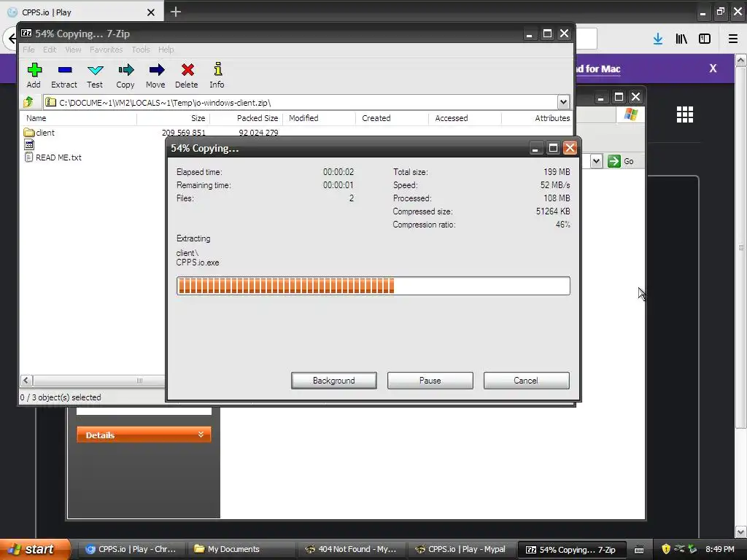This screenshot has width=747, height=560.
Task: Select the CPPS.io | Play browser tab
Action: coord(82,12)
